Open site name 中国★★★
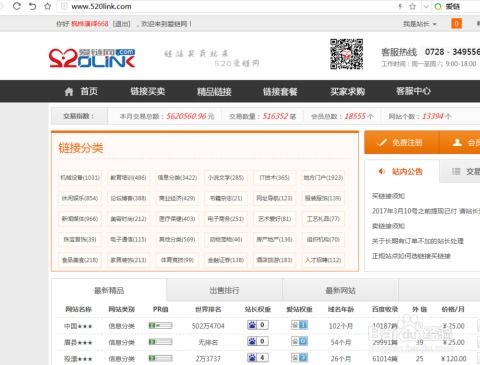This screenshot has width=480, height=365. [78, 326]
